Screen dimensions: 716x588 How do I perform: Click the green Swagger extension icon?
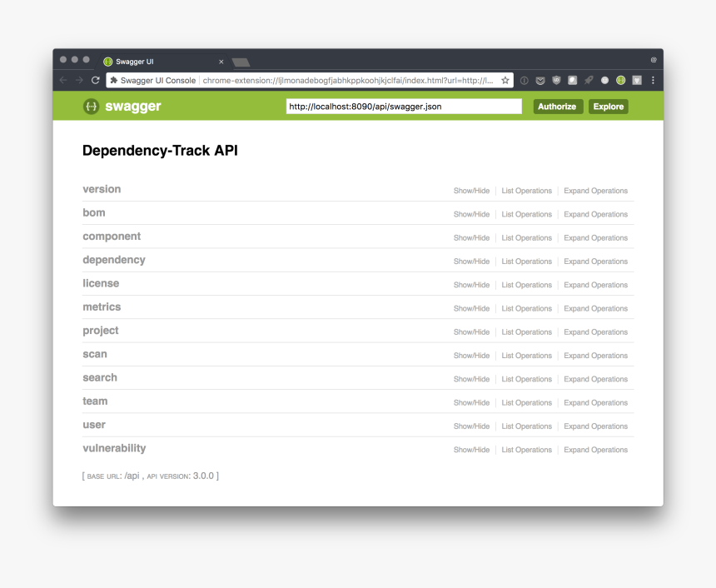620,81
